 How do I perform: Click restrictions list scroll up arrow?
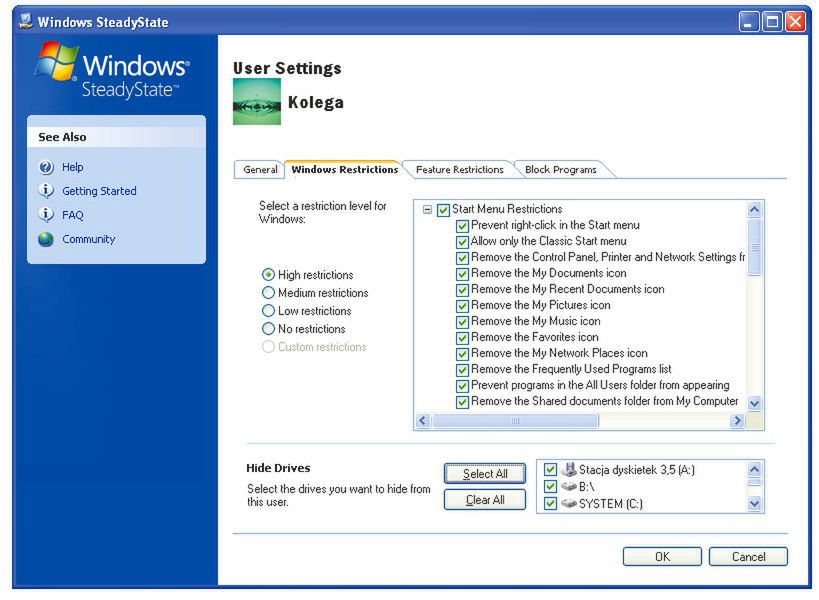(x=754, y=209)
